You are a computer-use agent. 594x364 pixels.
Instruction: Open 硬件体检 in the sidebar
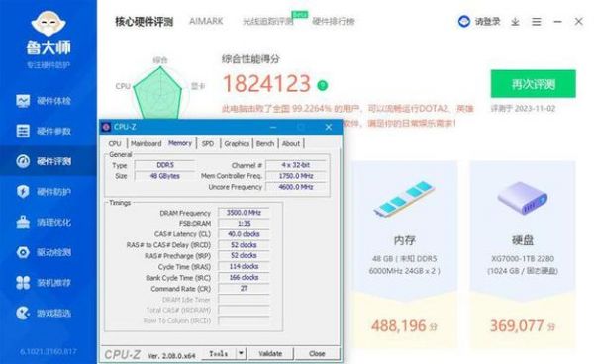pyautogui.click(x=44, y=101)
